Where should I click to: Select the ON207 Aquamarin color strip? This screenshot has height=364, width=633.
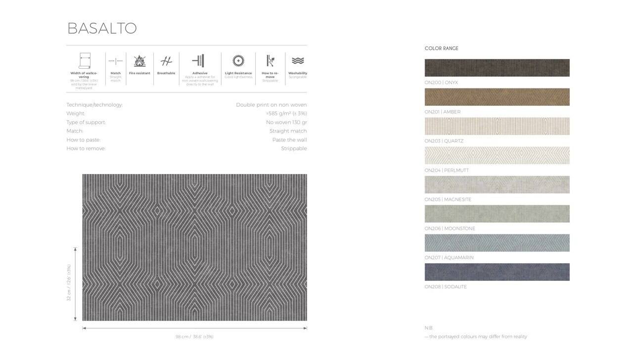tap(497, 243)
